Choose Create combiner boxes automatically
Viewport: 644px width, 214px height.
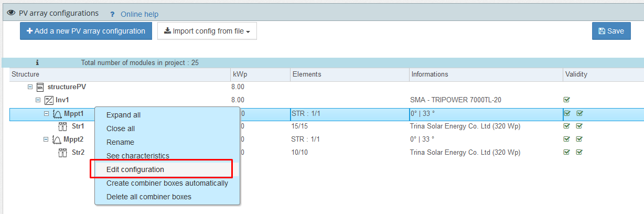[x=167, y=183]
